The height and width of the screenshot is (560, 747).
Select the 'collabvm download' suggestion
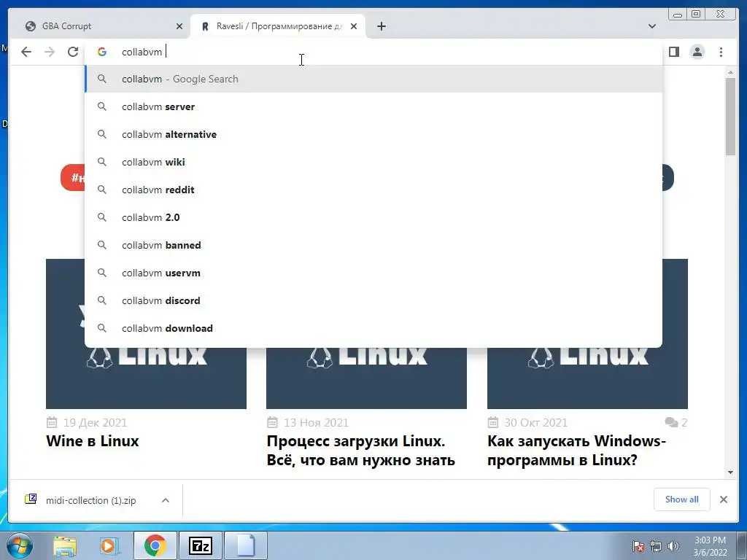tap(373, 328)
